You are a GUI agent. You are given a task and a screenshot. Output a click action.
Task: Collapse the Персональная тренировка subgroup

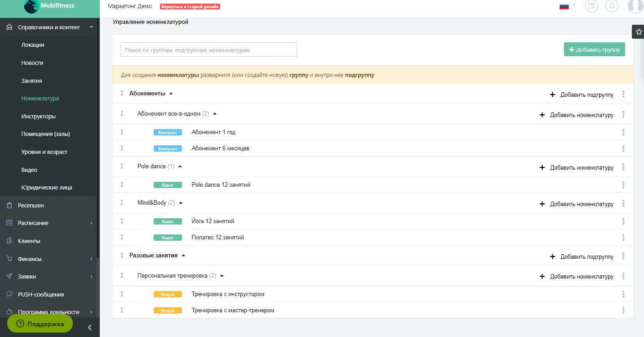click(222, 276)
